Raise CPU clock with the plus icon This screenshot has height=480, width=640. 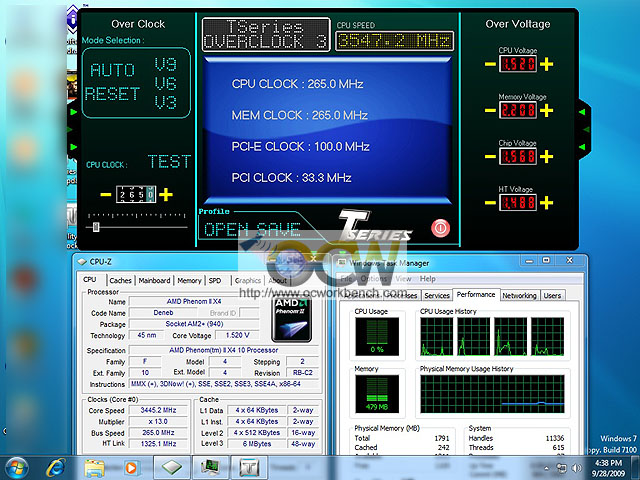pos(166,195)
